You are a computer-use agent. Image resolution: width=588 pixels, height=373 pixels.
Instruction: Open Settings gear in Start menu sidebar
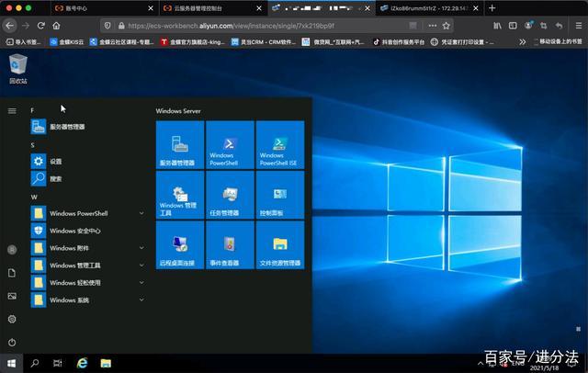(x=12, y=319)
